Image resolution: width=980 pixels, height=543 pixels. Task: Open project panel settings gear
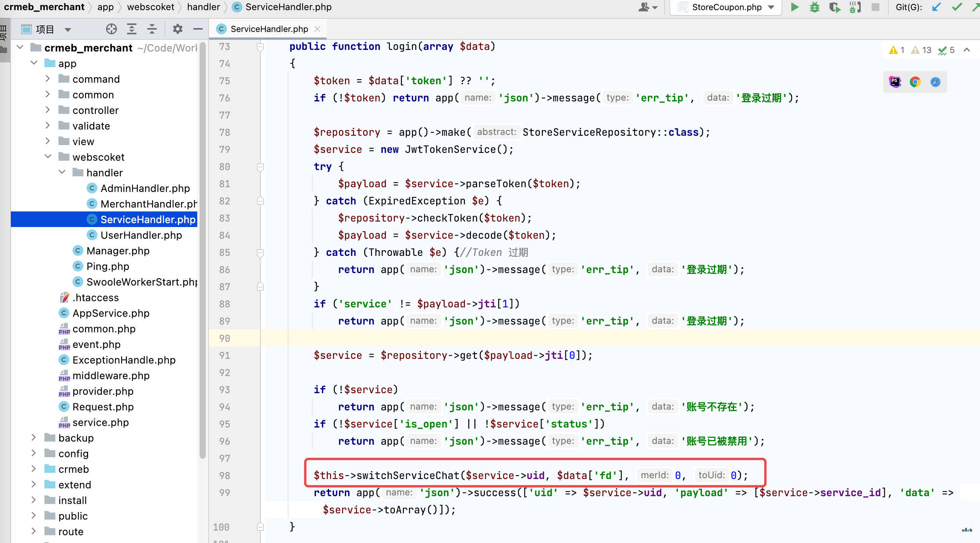pos(177,29)
